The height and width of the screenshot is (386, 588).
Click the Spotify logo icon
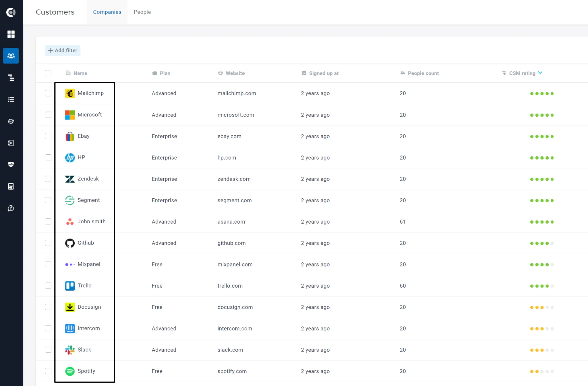70,371
